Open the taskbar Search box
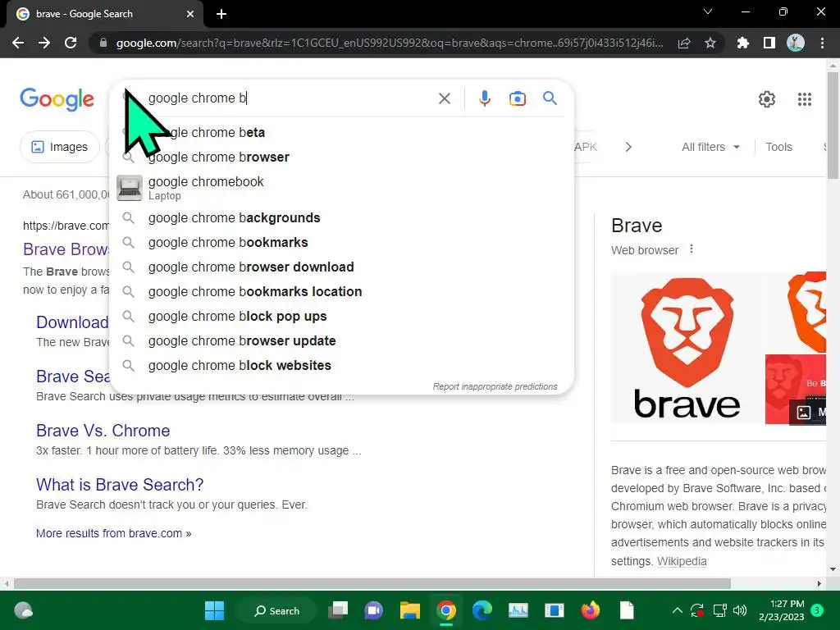 click(x=277, y=610)
